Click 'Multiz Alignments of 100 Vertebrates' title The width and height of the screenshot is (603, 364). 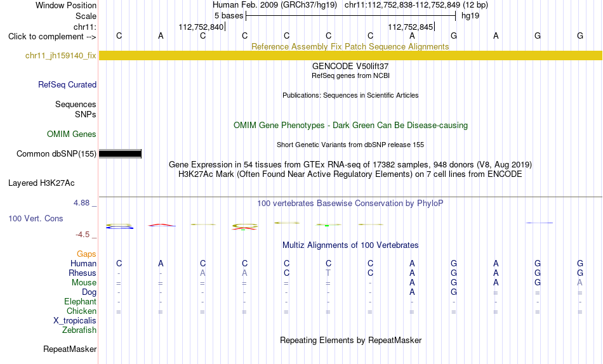point(350,245)
